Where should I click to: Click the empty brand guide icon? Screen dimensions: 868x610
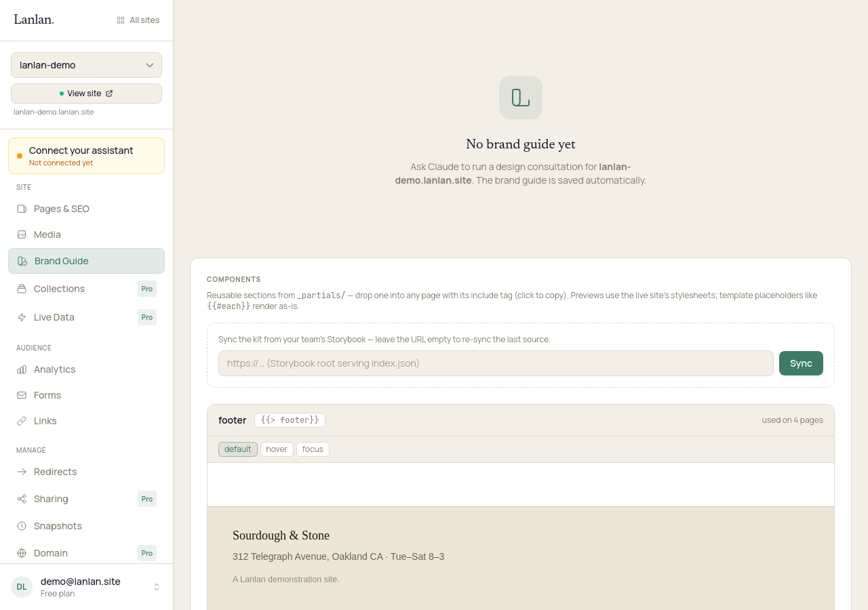coord(521,98)
